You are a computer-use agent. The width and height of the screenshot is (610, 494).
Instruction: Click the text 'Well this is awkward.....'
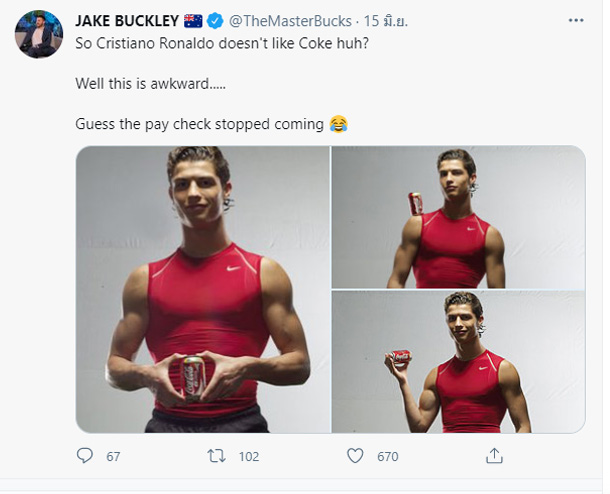click(x=150, y=83)
